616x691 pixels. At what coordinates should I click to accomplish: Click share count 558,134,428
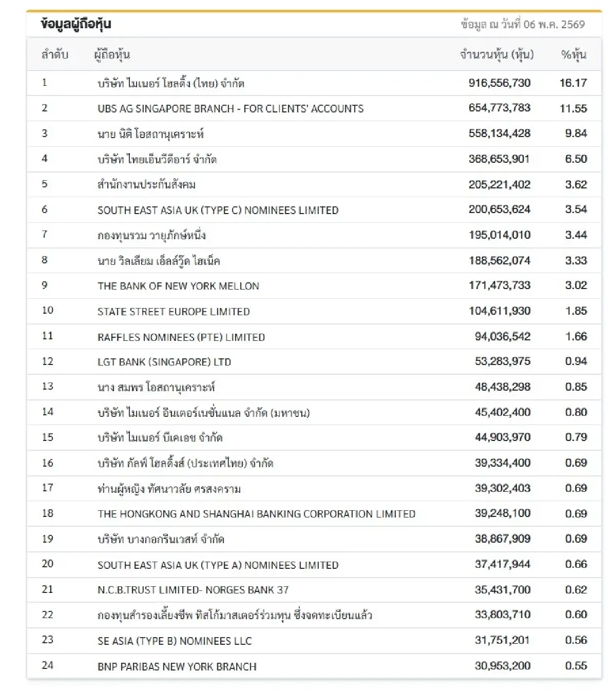pyautogui.click(x=499, y=133)
